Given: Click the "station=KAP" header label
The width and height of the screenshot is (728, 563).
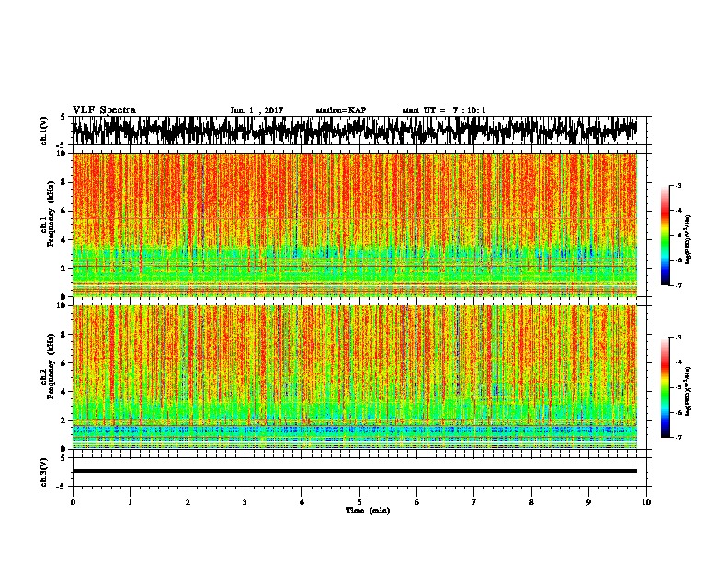Looking at the screenshot, I should (341, 110).
